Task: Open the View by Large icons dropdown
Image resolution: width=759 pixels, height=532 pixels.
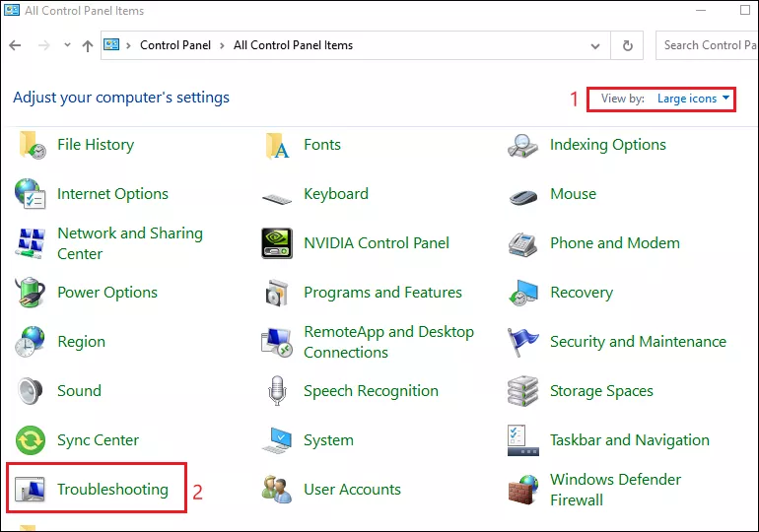Action: point(693,99)
